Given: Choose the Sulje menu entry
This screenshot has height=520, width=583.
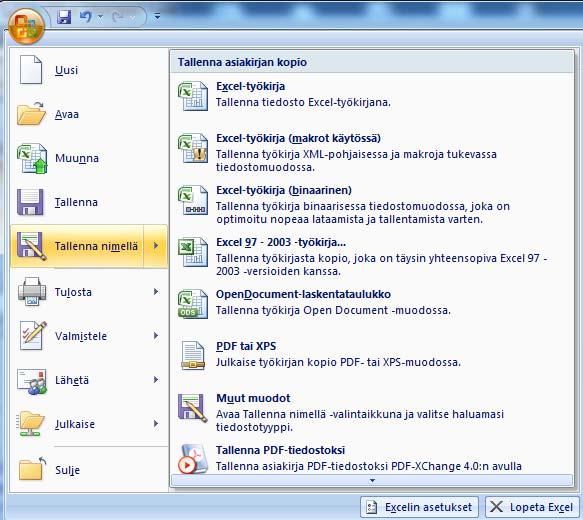Looking at the screenshot, I should [x=89, y=470].
